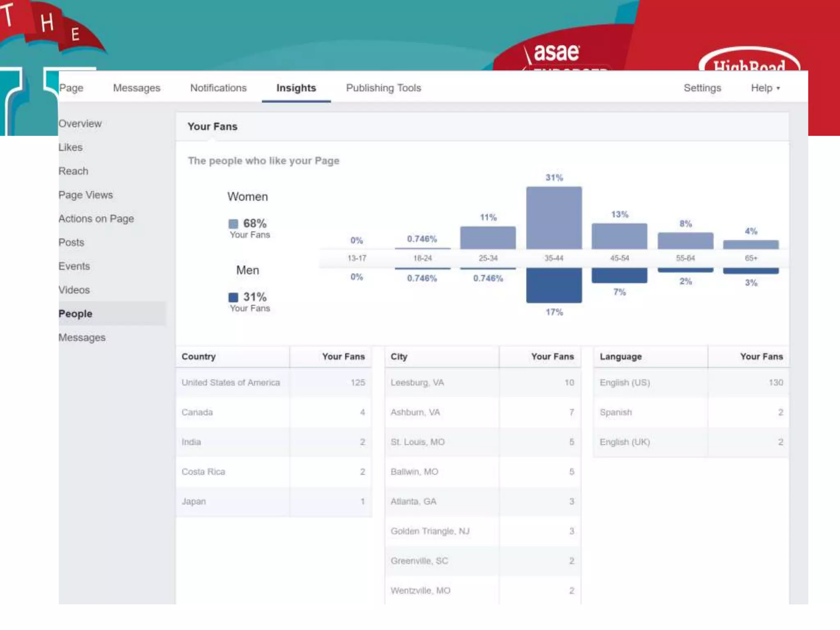
Task: Open the Publishing Tools tab
Action: click(x=383, y=88)
